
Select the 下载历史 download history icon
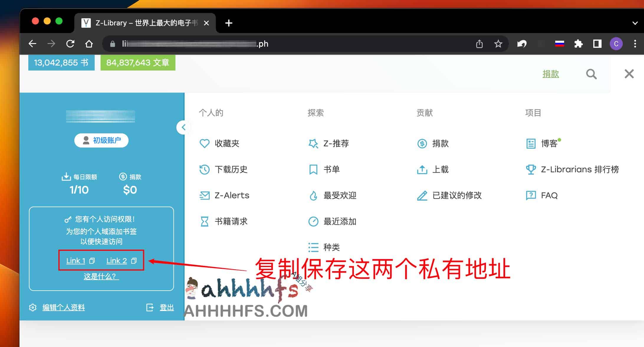[204, 169]
